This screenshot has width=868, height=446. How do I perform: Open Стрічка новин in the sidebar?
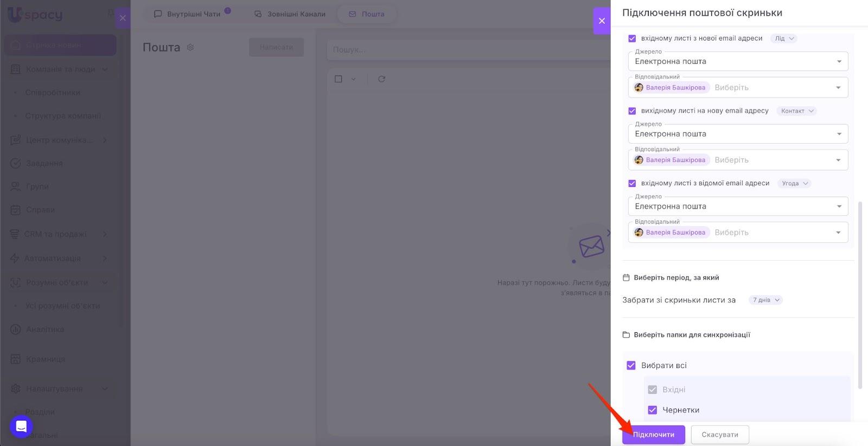coord(60,45)
